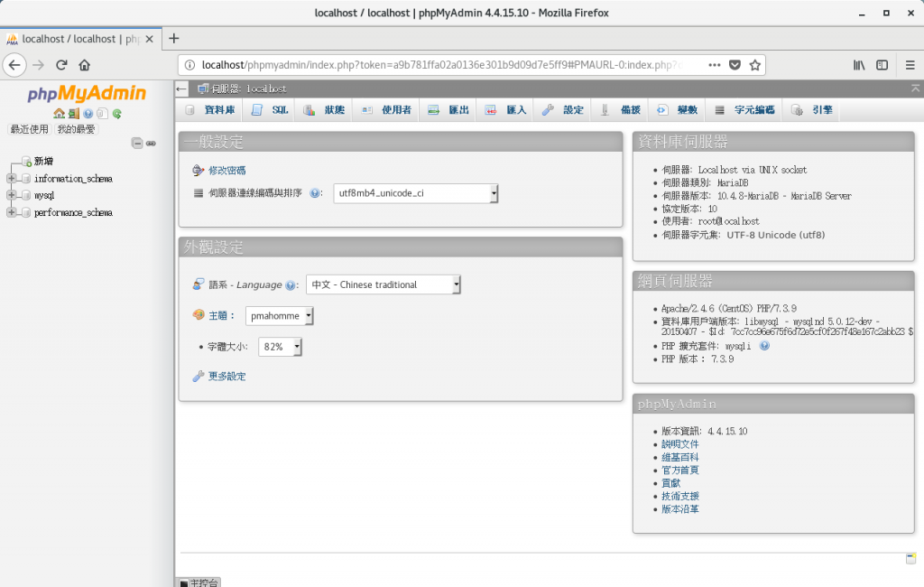This screenshot has height=587, width=924.
Task: Click the 新增 new database icon
Action: [26, 161]
